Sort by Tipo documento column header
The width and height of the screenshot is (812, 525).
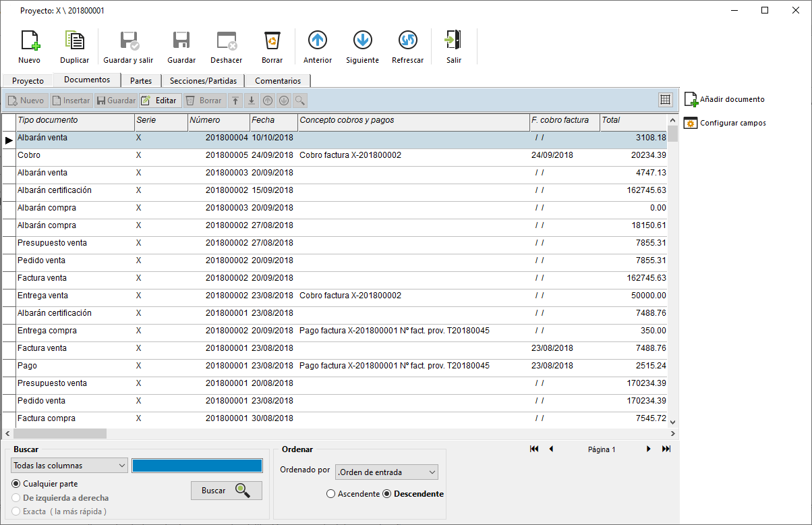[x=75, y=121]
